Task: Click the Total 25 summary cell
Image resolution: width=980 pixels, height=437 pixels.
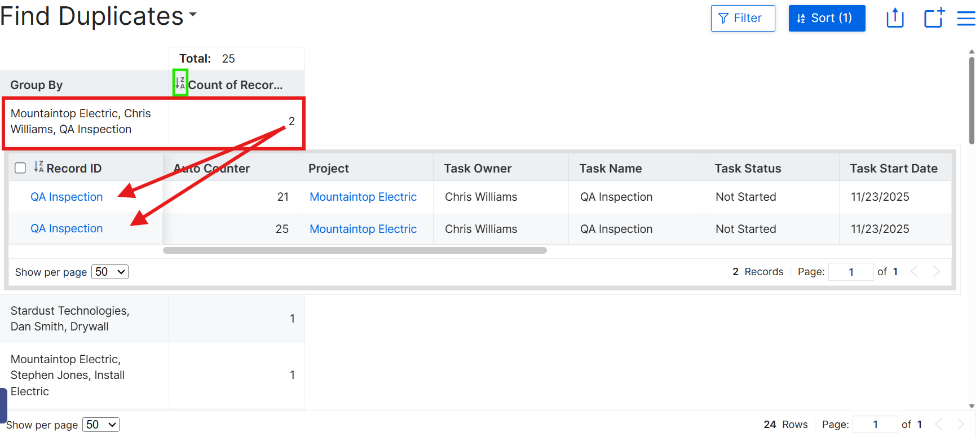Action: click(237, 59)
